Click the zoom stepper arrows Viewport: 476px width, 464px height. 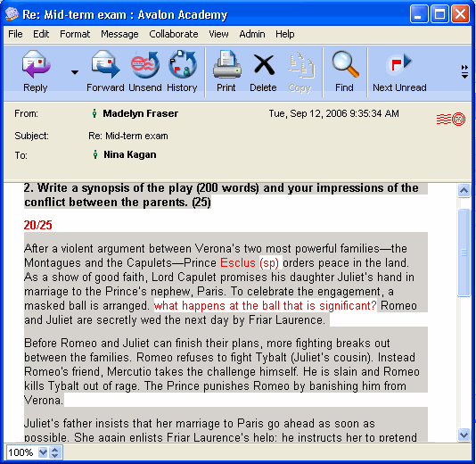click(x=55, y=452)
